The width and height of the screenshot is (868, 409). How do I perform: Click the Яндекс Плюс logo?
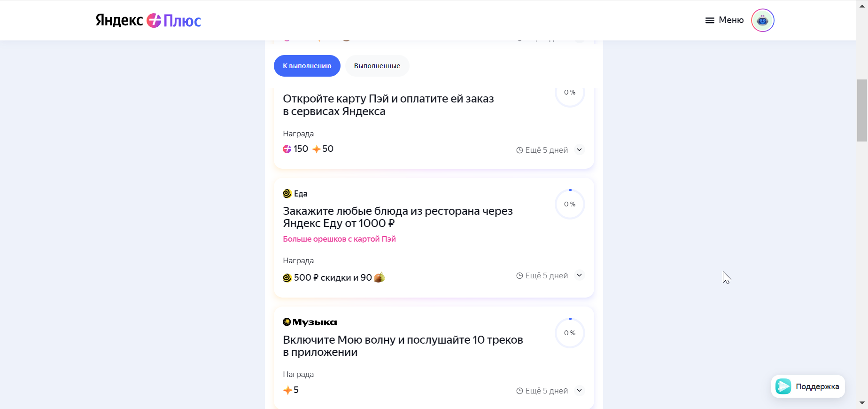148,20
